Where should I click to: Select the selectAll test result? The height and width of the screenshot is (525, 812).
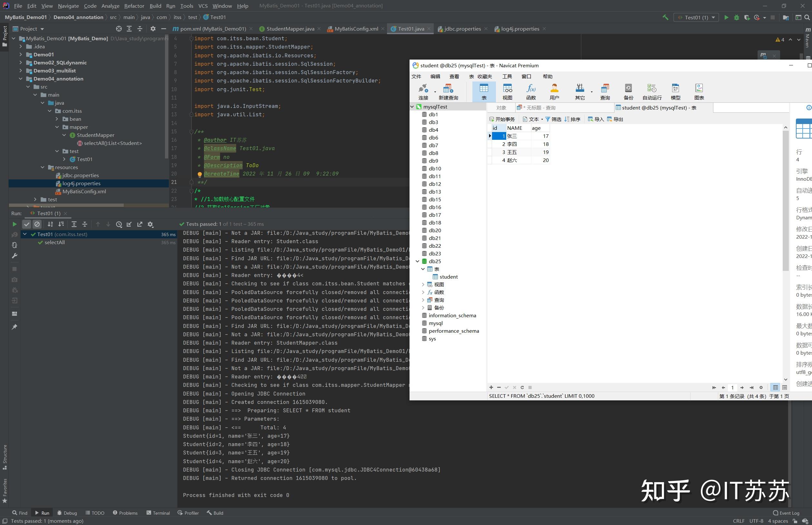tap(54, 243)
